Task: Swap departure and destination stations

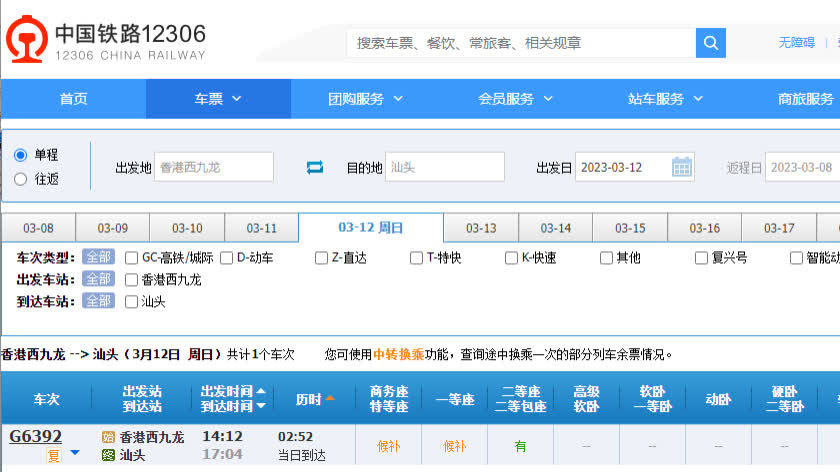Action: pos(315,167)
